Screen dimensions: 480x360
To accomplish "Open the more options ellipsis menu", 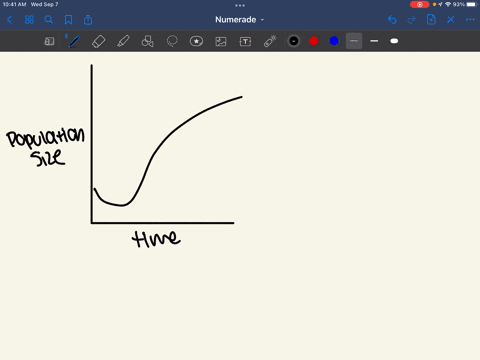I will tap(470, 20).
